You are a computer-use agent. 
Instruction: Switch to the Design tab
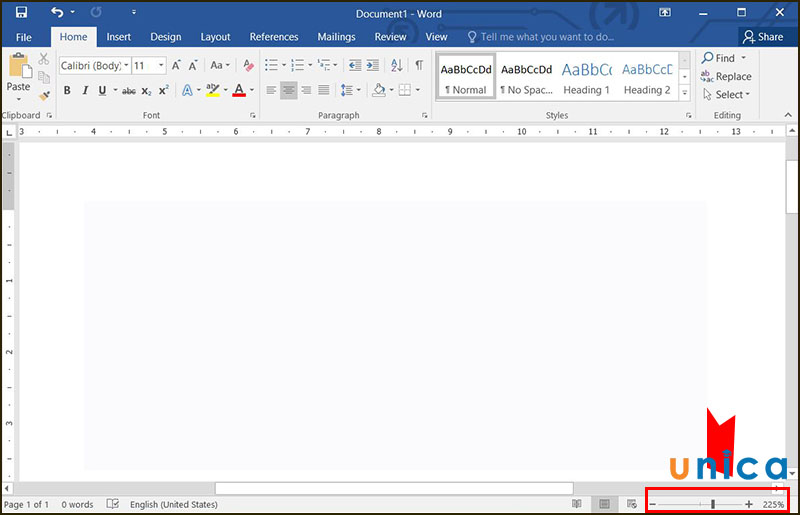[x=166, y=37]
